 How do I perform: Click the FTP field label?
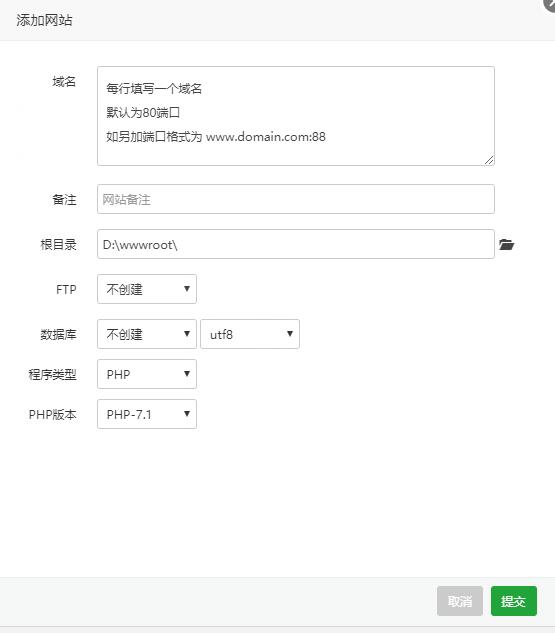66,289
